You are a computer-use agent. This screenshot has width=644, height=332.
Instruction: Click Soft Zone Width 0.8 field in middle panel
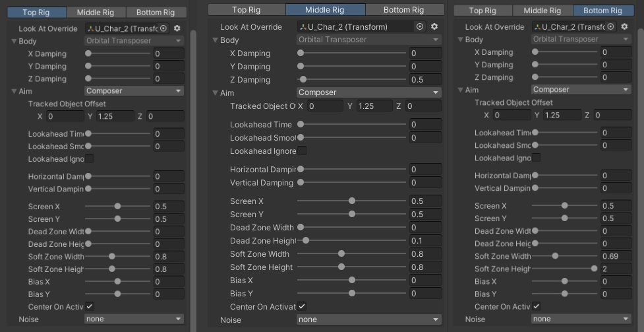click(425, 254)
